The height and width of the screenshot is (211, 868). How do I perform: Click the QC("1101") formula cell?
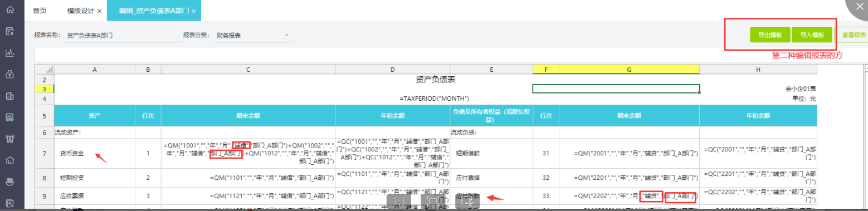[x=392, y=178]
